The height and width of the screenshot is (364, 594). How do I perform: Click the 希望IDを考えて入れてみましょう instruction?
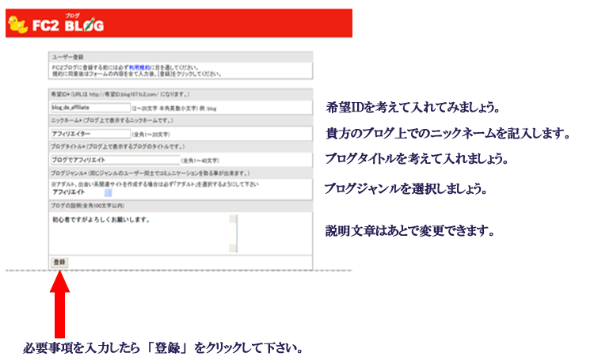point(413,108)
